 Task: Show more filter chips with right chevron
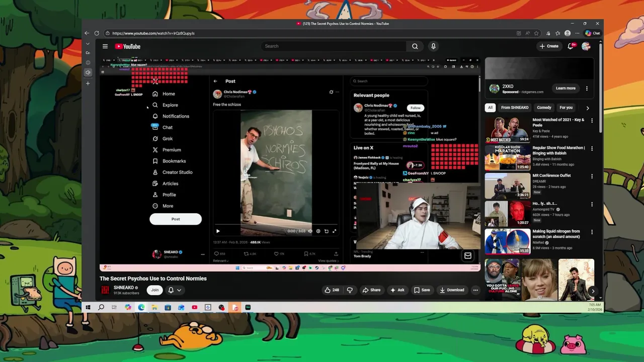click(x=587, y=108)
